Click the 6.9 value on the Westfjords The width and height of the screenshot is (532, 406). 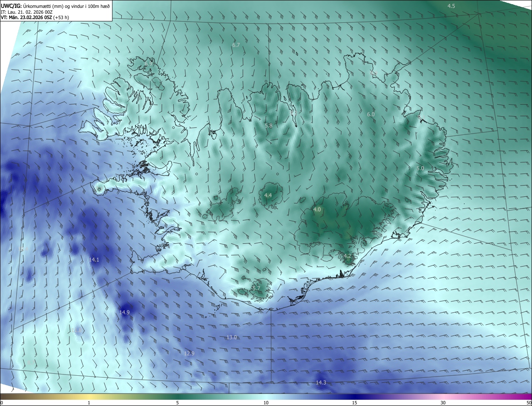[148, 64]
